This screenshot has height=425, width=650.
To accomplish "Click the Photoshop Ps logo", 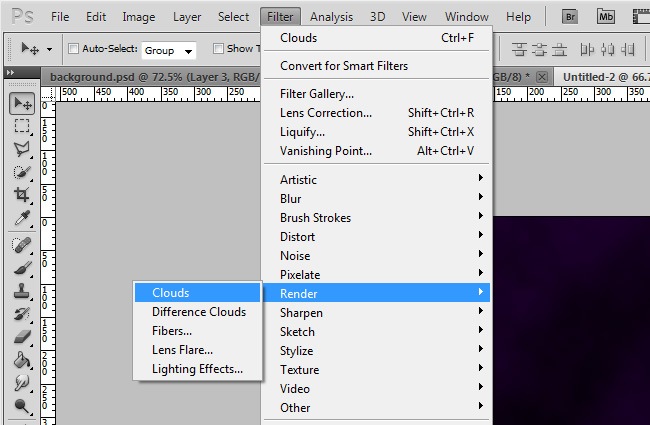I will [23, 17].
